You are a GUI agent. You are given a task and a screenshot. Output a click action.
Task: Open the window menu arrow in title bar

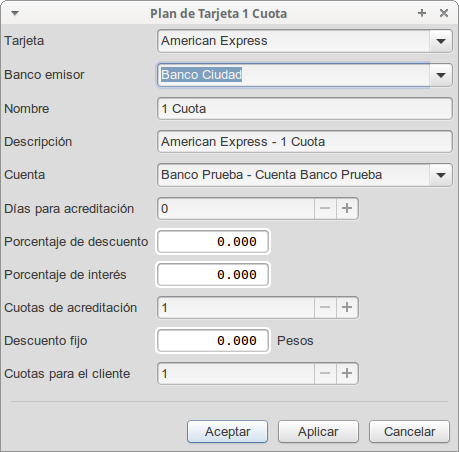[15, 13]
